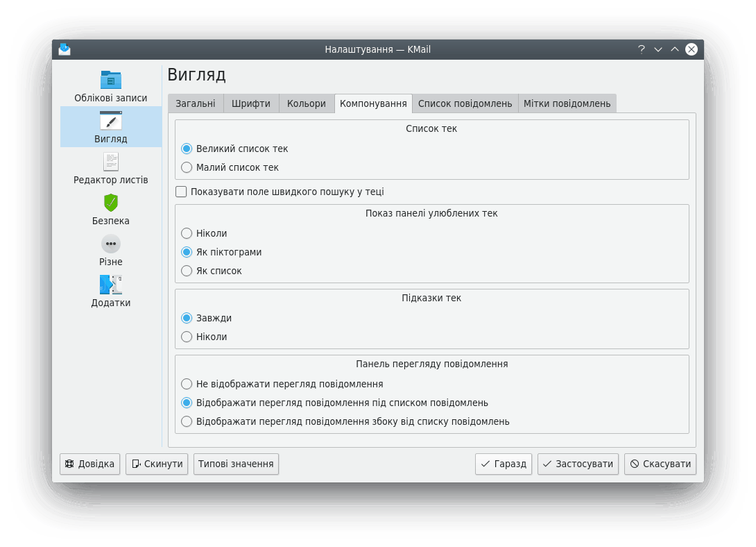Enable Показувати поле швидкого пошуку у теці
The width and height of the screenshot is (756, 547).
point(182,192)
